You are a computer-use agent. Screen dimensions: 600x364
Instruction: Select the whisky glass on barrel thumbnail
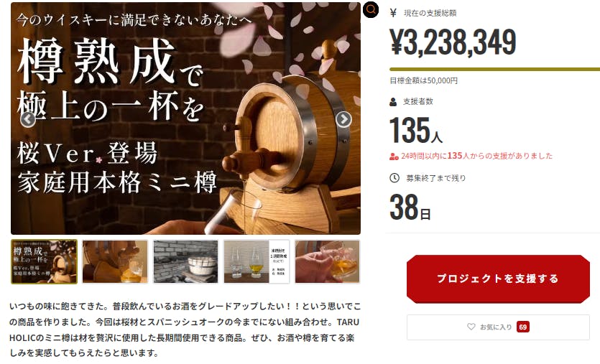click(x=115, y=262)
